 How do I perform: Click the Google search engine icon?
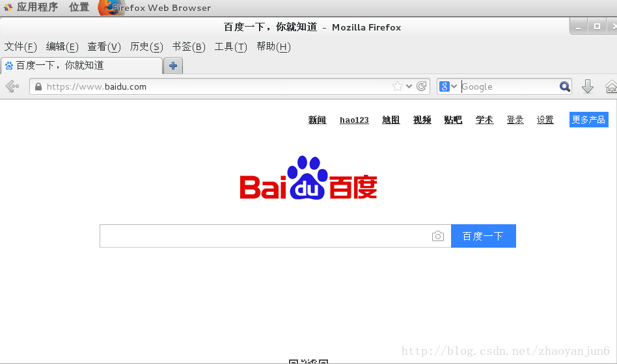pyautogui.click(x=445, y=86)
